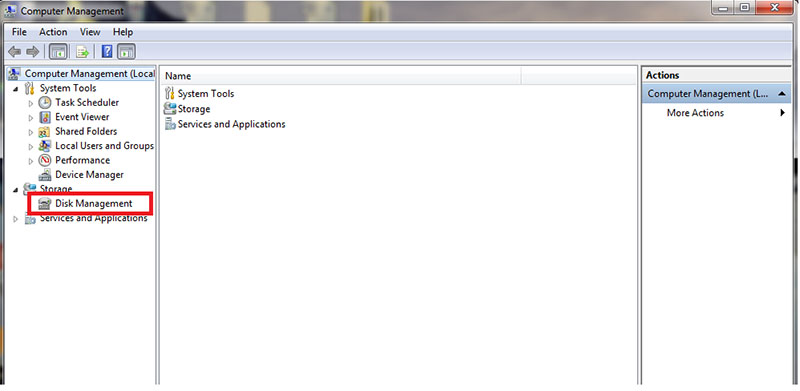Click the Disk Management drive icon

pos(45,204)
